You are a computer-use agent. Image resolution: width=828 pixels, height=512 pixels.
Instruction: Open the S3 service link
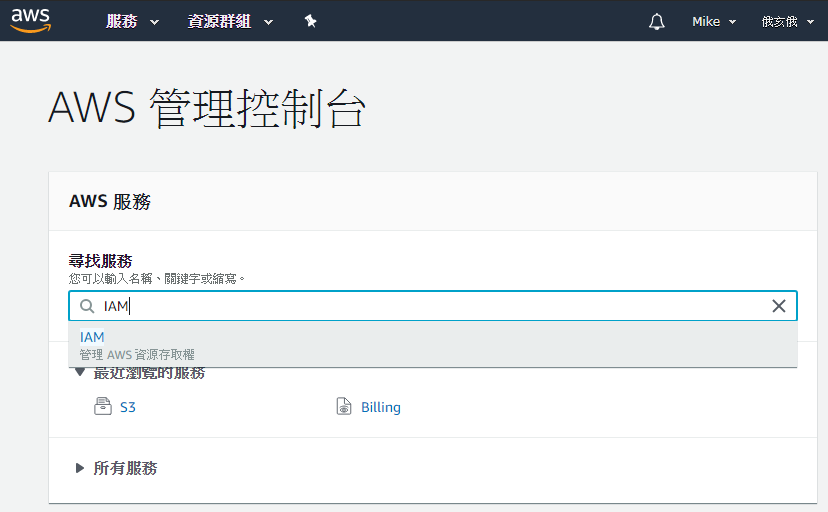click(x=128, y=407)
